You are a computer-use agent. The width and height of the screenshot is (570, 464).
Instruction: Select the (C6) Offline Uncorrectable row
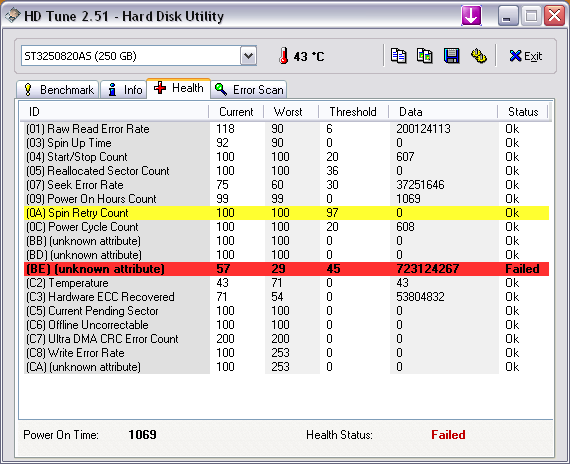[x=286, y=325]
